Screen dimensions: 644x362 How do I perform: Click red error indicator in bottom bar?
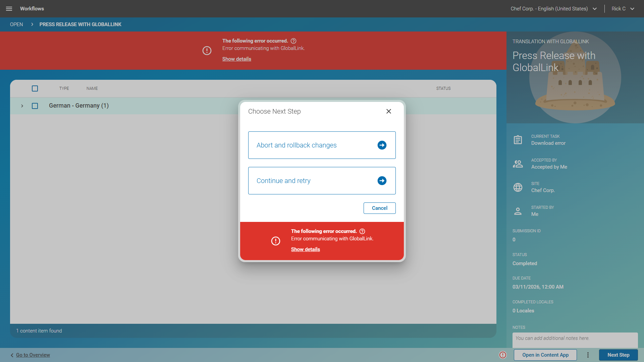coord(502,355)
